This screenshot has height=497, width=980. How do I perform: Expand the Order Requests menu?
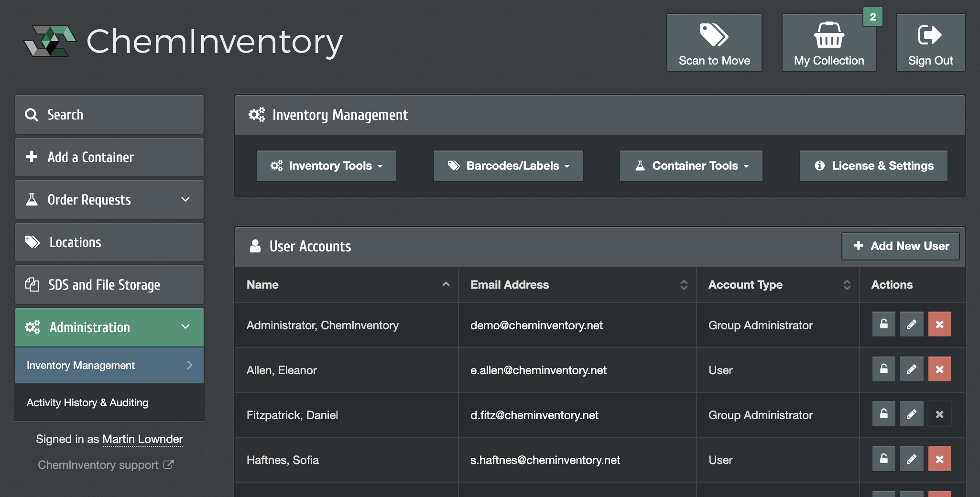tap(109, 200)
